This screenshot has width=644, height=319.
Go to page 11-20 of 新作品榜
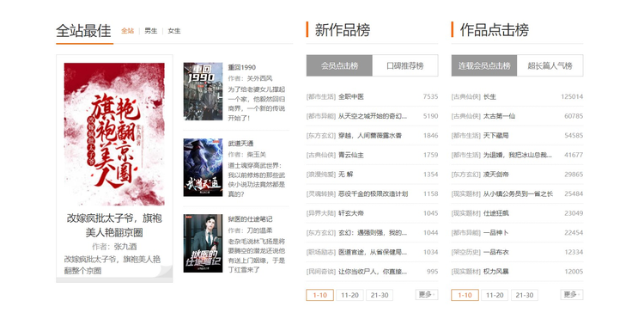point(349,295)
